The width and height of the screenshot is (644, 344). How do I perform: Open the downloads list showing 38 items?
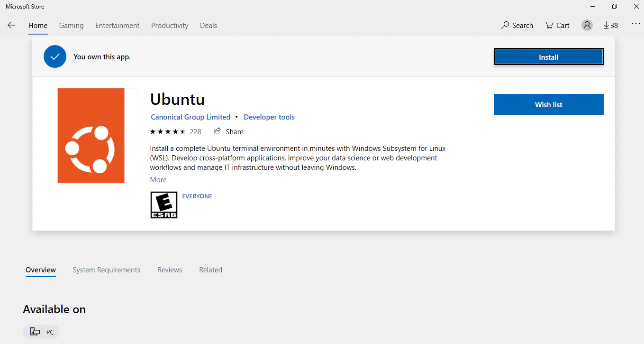(610, 25)
